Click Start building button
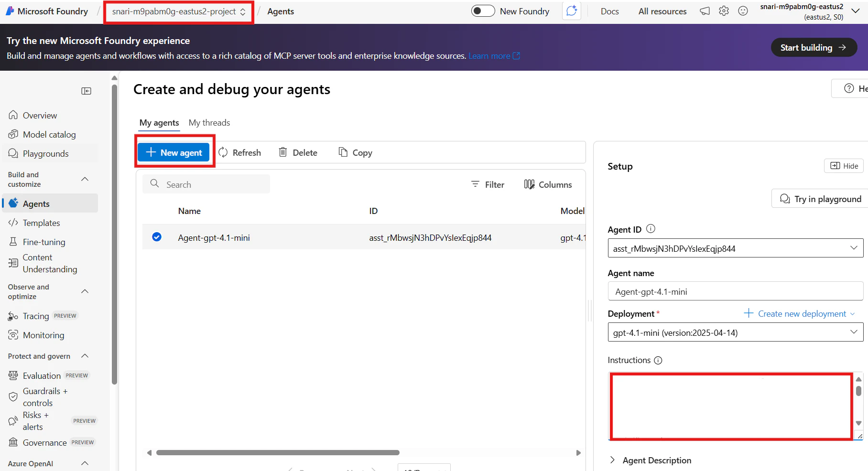The image size is (868, 471). coord(814,47)
